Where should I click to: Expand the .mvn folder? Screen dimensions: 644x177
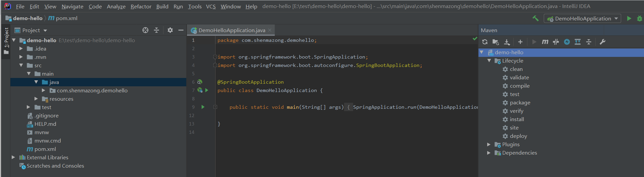pos(21,57)
